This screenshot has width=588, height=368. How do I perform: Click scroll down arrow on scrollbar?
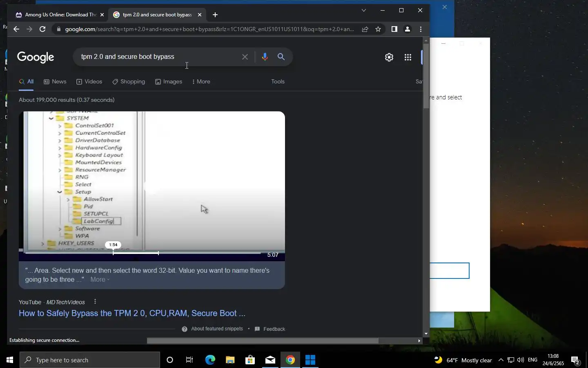click(x=426, y=334)
